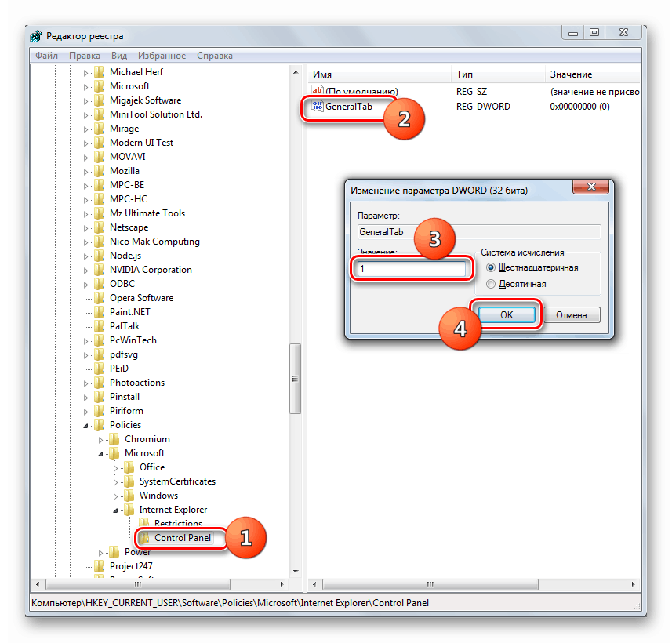
Task: Select the Десятичная radio button
Action: click(491, 284)
